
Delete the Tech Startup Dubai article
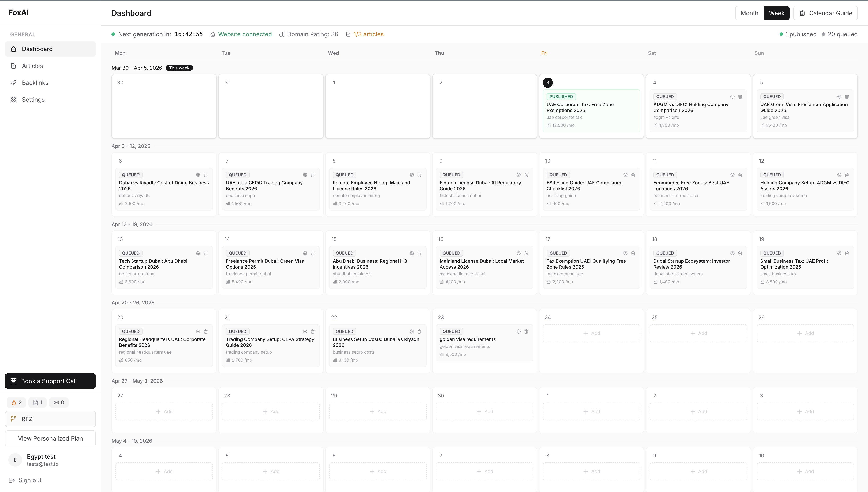pyautogui.click(x=206, y=253)
